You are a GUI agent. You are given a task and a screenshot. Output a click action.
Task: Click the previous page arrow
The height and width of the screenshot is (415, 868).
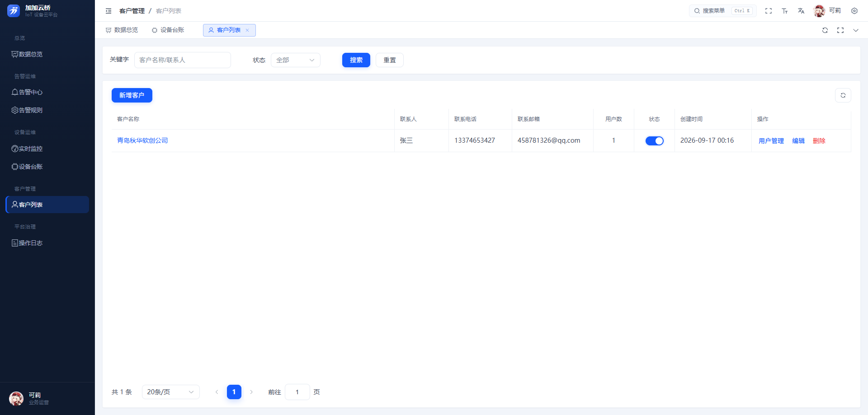coord(217,392)
